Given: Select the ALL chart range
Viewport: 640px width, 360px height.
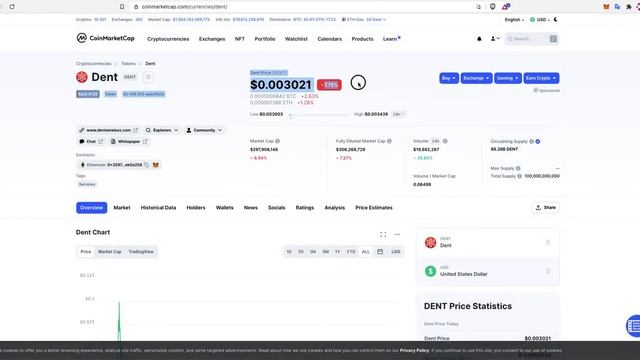Looking at the screenshot, I should [x=365, y=251].
